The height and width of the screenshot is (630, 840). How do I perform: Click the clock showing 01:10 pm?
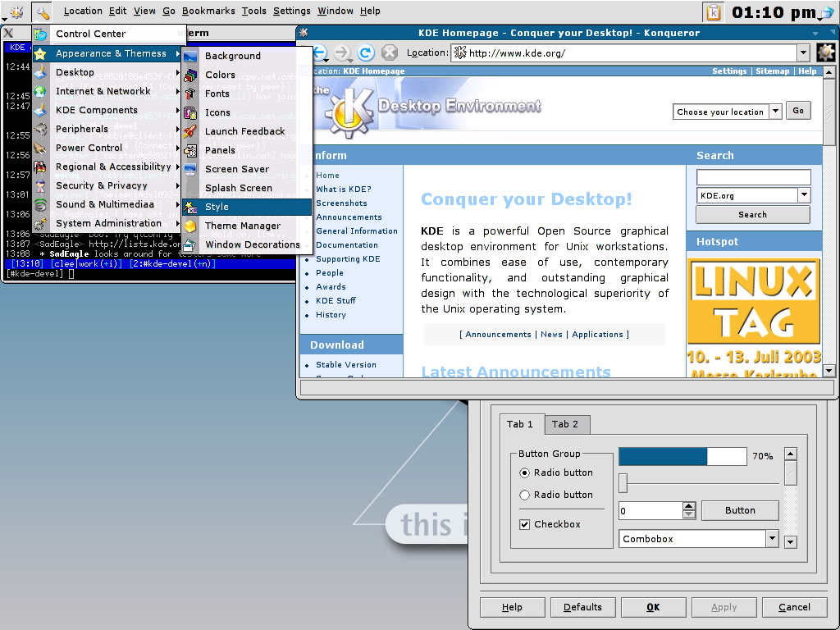coord(774,12)
